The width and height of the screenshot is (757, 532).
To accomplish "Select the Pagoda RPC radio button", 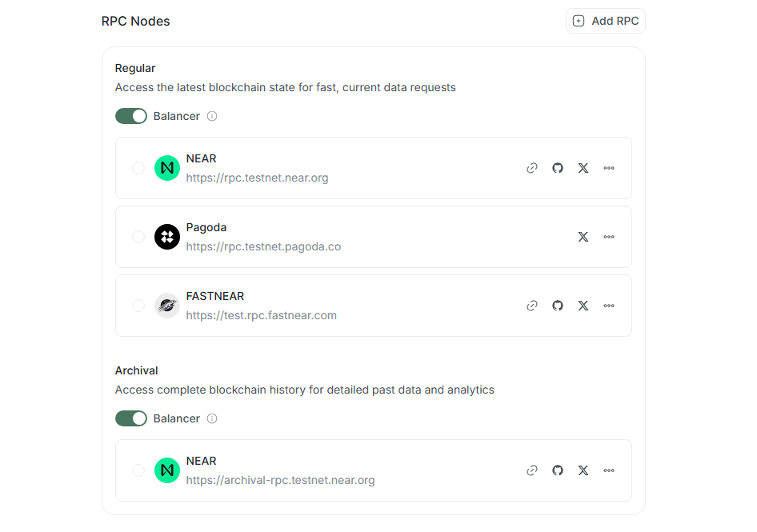I will (138, 237).
